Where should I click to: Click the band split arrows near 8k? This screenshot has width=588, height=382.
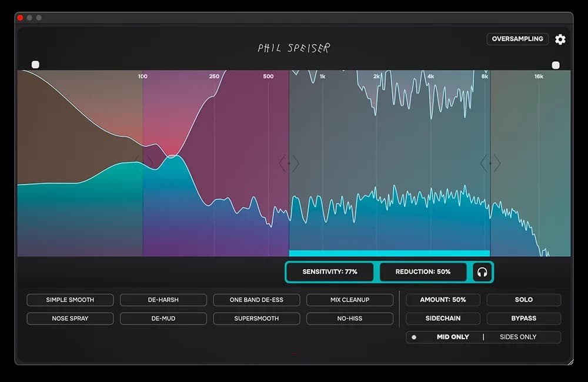(x=490, y=163)
